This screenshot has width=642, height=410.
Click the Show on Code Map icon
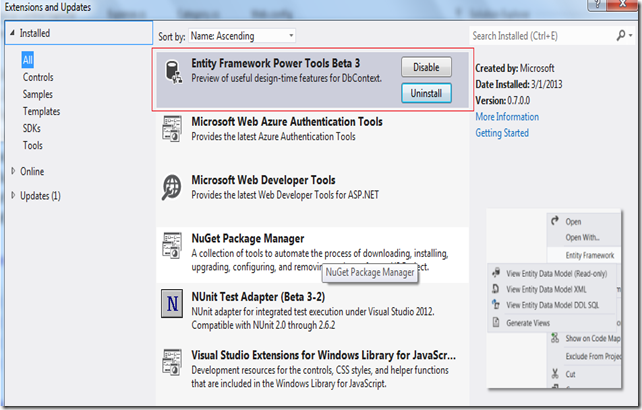coord(555,338)
